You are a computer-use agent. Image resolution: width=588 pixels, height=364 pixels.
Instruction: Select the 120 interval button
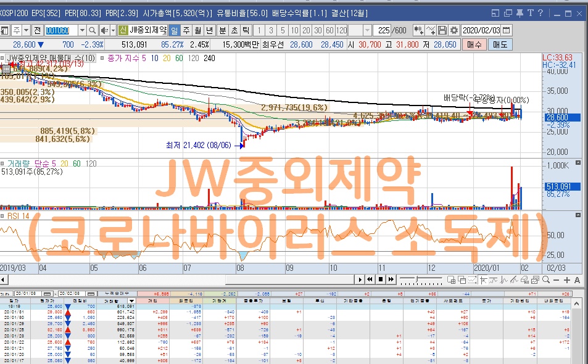pos(342,30)
